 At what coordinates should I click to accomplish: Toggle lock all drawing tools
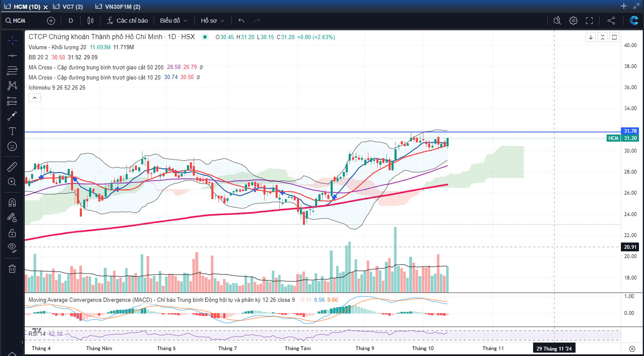pyautogui.click(x=12, y=233)
